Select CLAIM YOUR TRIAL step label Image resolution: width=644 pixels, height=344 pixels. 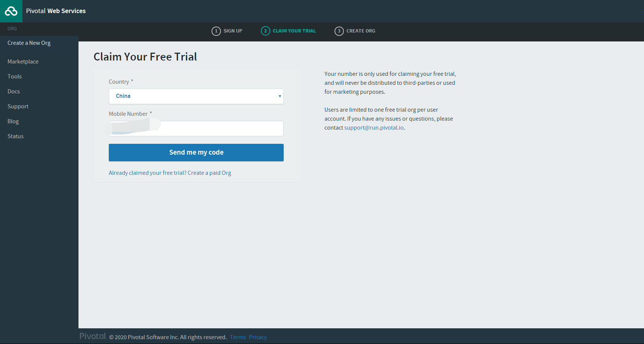point(294,31)
